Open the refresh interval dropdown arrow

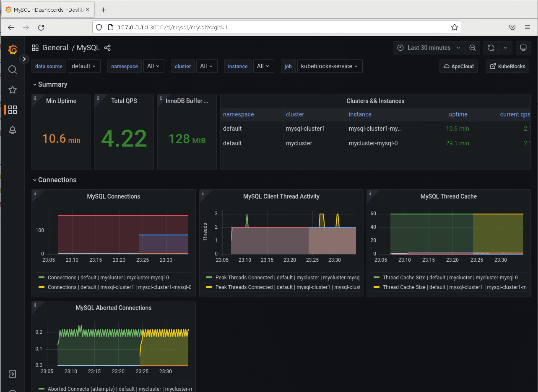505,48
